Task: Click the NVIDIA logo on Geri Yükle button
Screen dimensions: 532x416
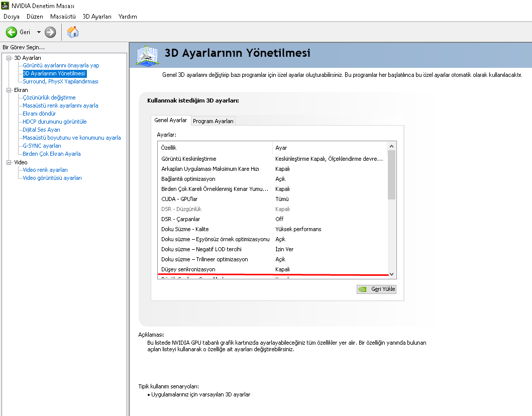Action: pos(362,289)
